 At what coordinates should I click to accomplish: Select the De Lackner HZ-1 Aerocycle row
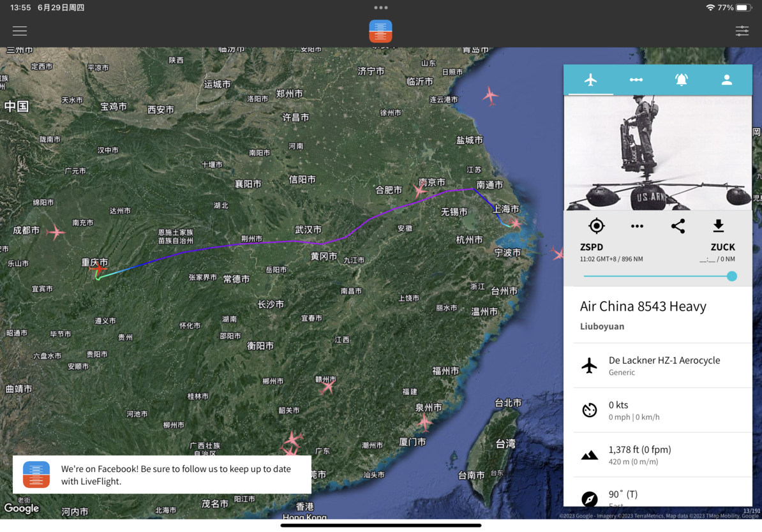point(663,366)
